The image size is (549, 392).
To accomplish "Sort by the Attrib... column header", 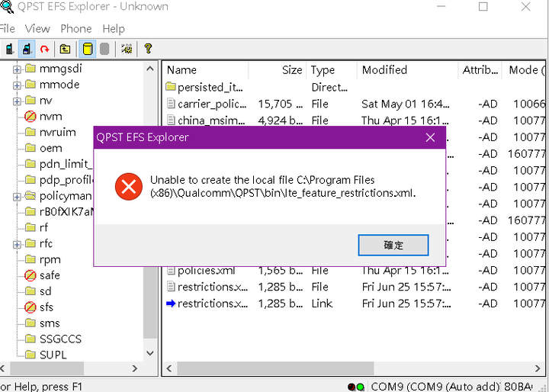I will [x=480, y=70].
